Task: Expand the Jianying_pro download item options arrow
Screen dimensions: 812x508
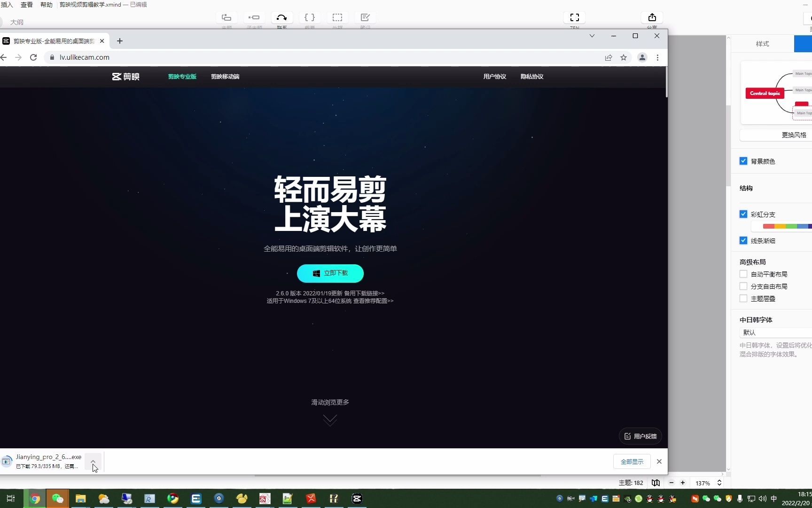Action: 93,461
